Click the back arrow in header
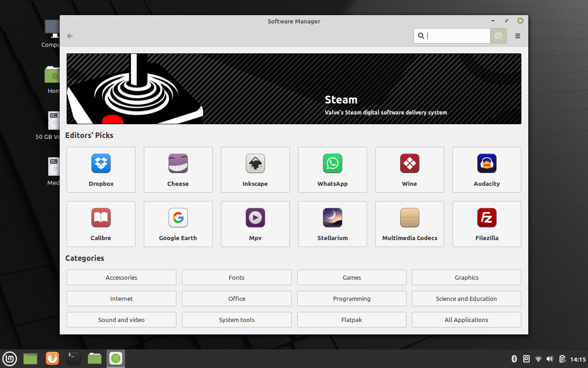Screen dimensions: 588x368 pos(70,36)
